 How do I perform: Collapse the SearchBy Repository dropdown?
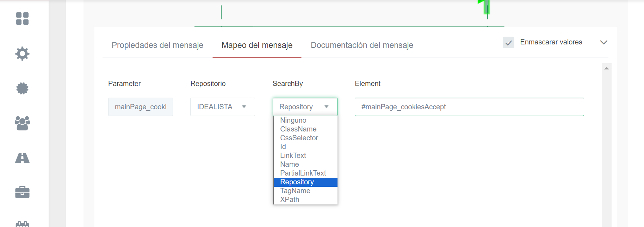(x=305, y=107)
